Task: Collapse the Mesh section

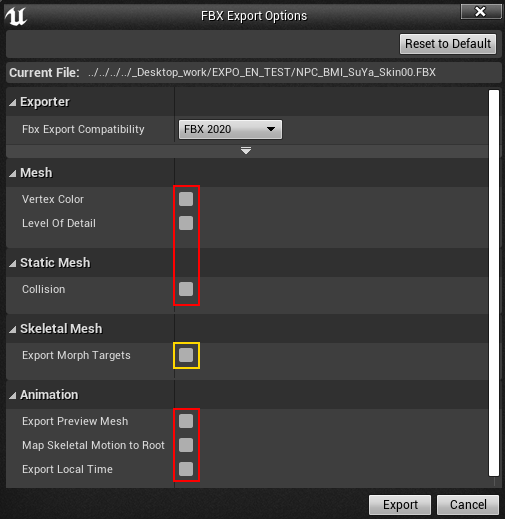Action: point(13,173)
